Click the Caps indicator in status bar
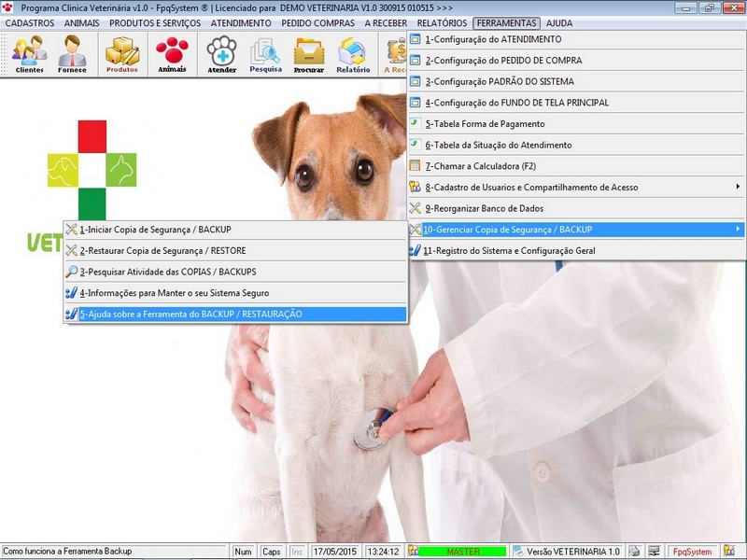Viewport: 747px width, 560px height. coord(271,552)
